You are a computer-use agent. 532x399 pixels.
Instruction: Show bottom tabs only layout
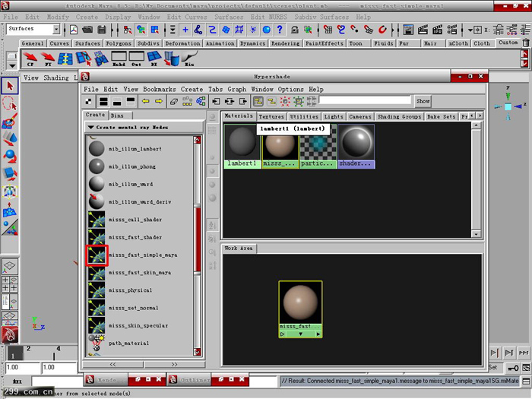pos(117,101)
